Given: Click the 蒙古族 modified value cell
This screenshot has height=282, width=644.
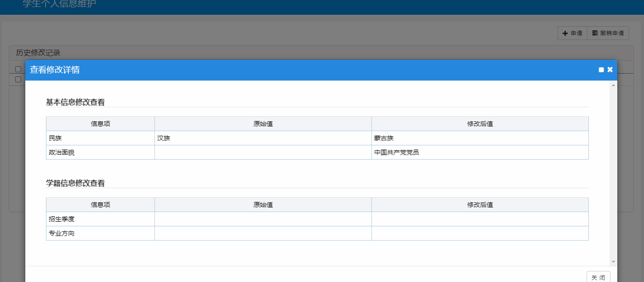Looking at the screenshot, I should [x=480, y=138].
